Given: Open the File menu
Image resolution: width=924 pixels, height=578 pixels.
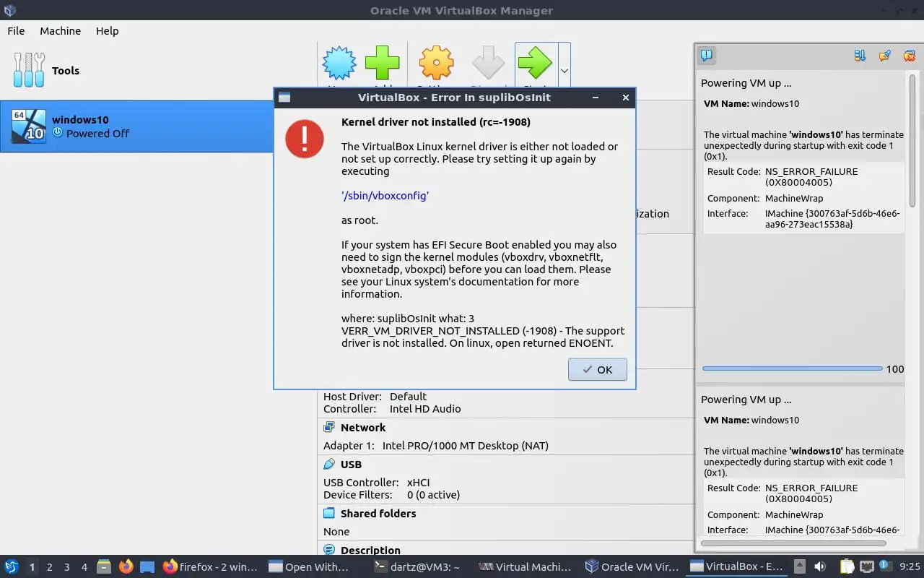Looking at the screenshot, I should [x=16, y=30].
